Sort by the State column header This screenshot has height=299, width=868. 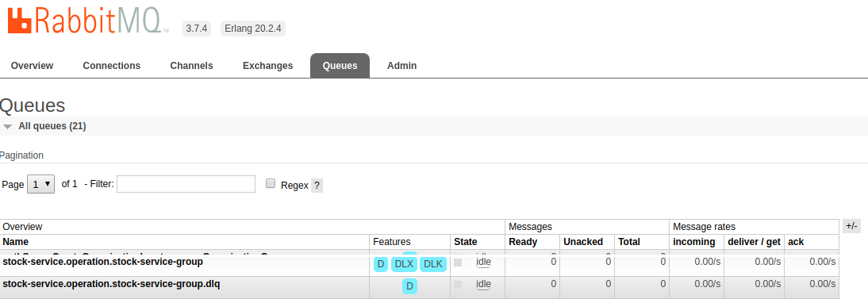(x=466, y=241)
